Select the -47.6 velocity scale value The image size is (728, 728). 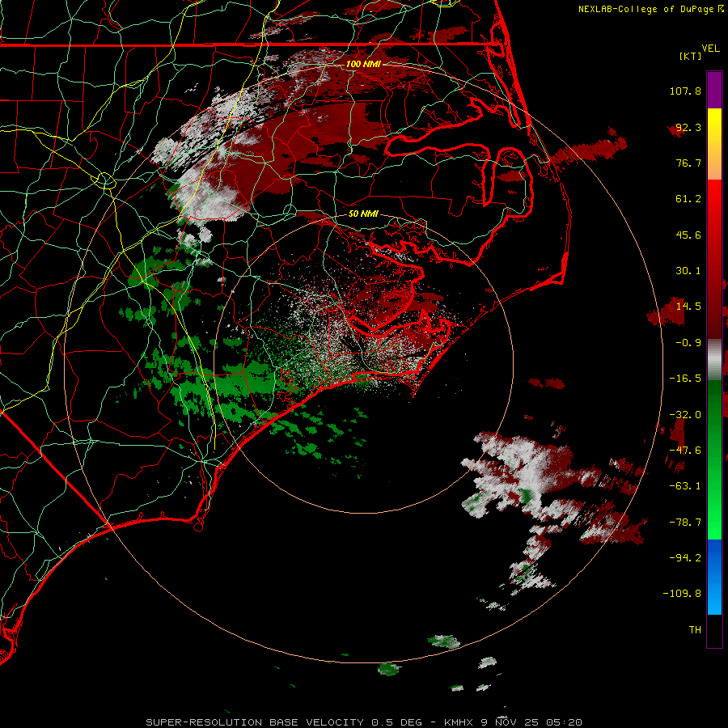pyautogui.click(x=685, y=451)
